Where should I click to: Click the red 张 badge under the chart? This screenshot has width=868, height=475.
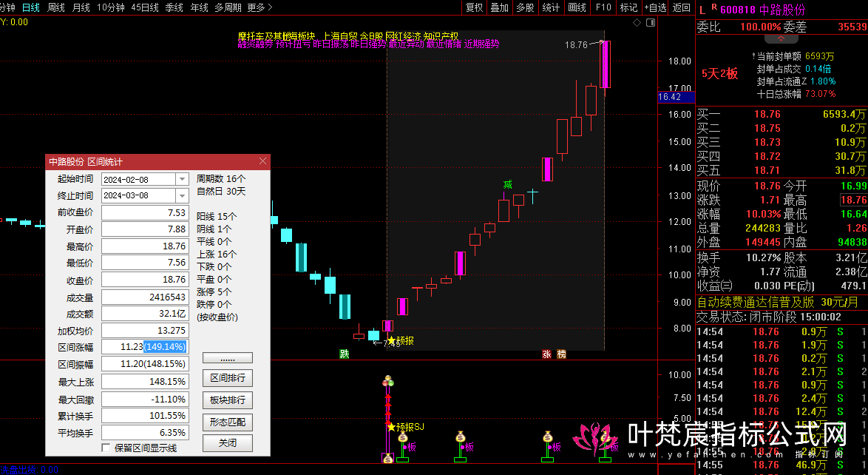[x=546, y=354]
